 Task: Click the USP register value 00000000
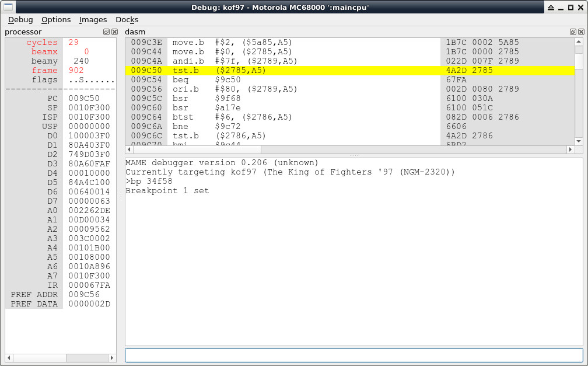(x=89, y=127)
